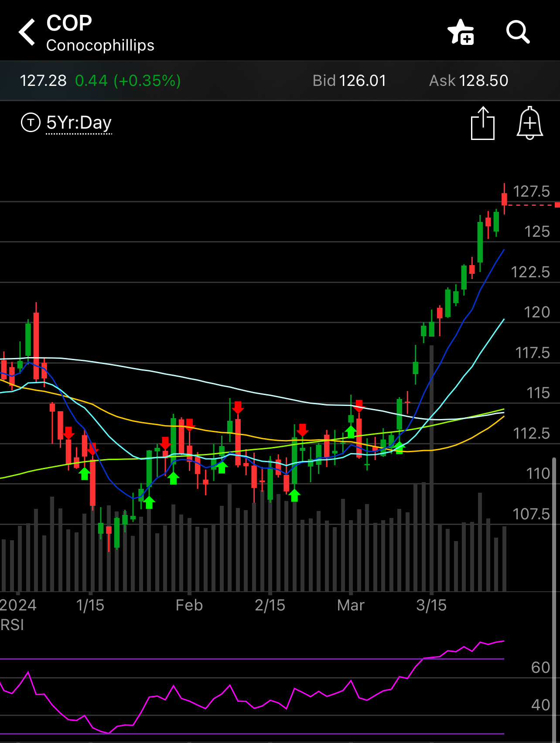Tap the 2024 date axis label

coord(18,605)
